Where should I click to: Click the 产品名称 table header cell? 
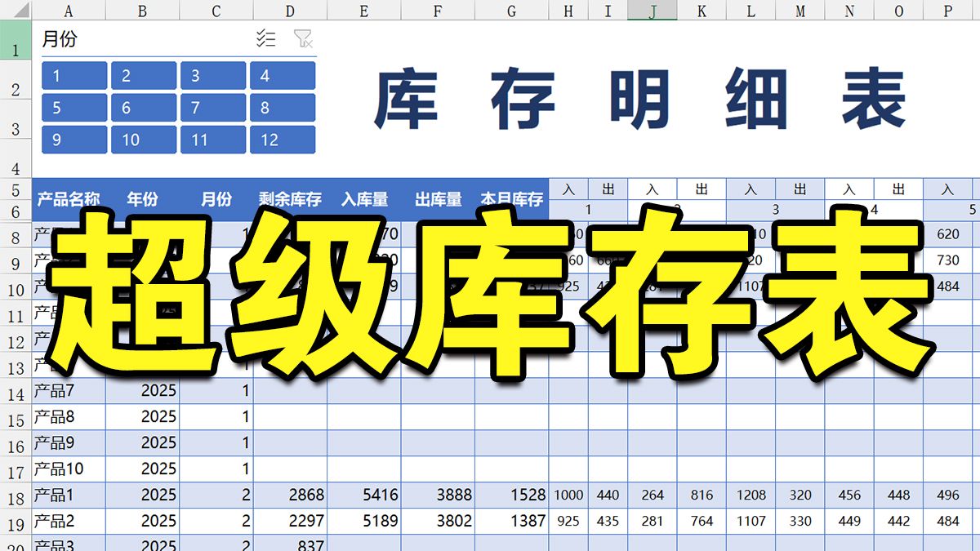coord(69,198)
